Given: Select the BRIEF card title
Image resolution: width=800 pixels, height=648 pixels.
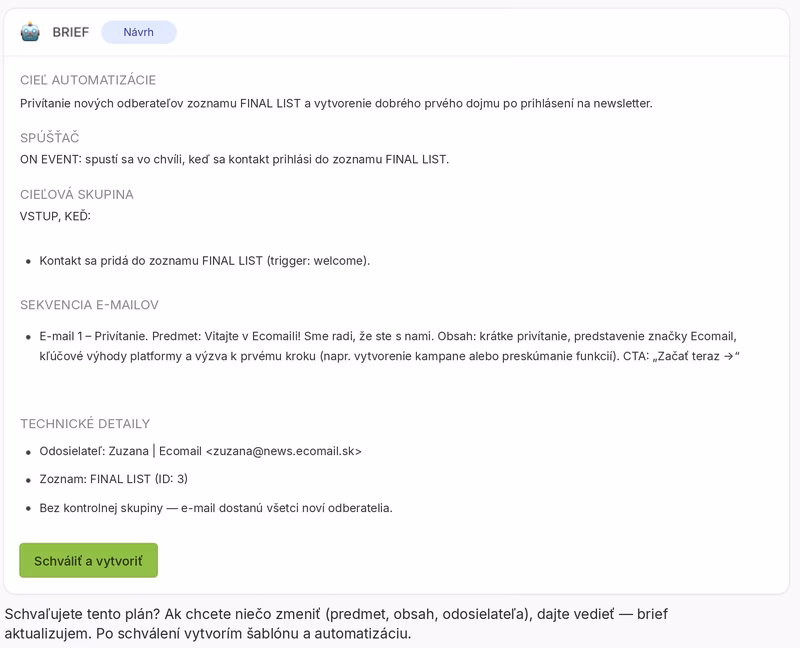Looking at the screenshot, I should 71,32.
